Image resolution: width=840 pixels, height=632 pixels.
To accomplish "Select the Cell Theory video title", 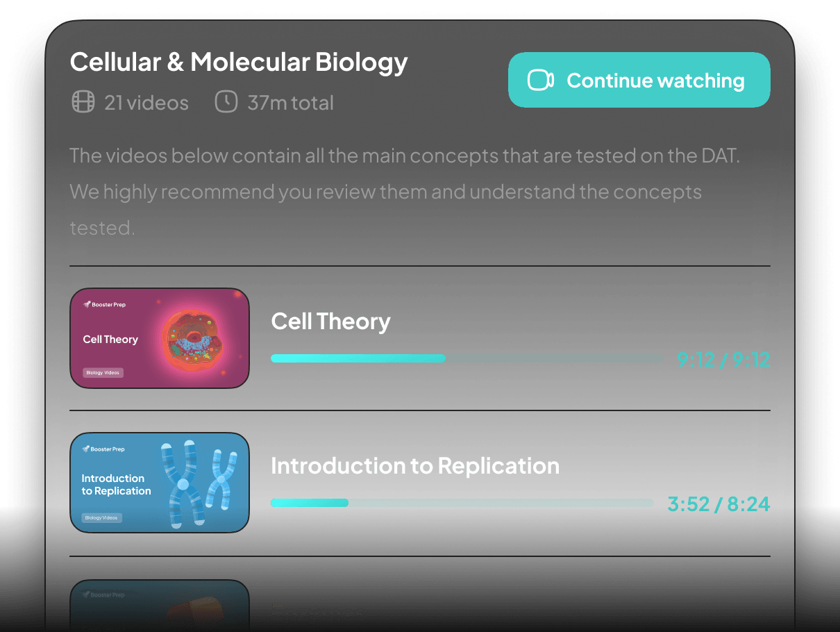I will [x=330, y=322].
